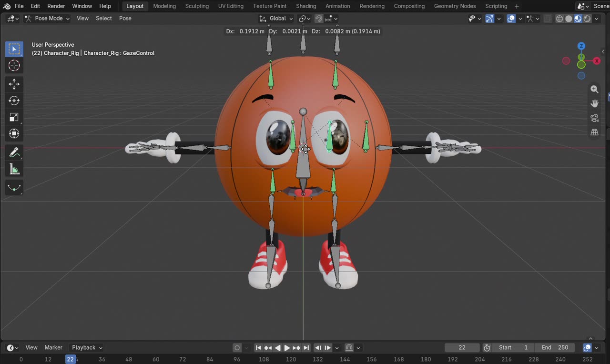The image size is (610, 364).
Task: Click the current frame field showing 22
Action: pos(462,348)
